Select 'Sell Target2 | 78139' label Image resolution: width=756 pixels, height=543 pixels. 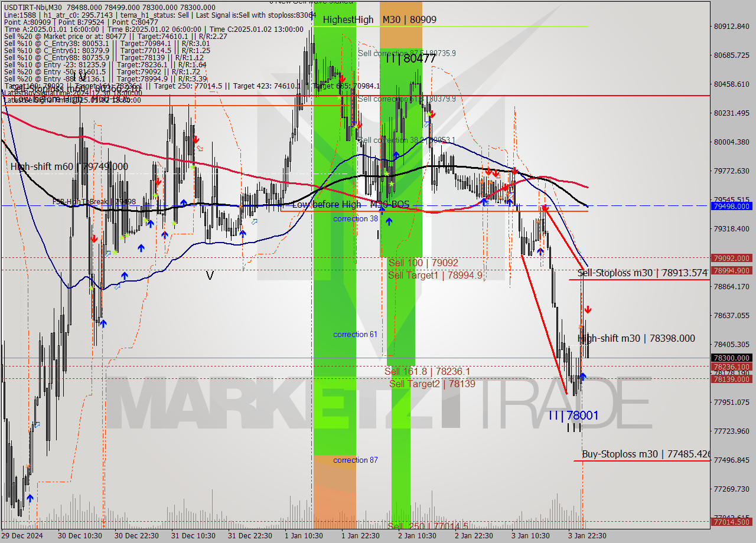coord(432,384)
